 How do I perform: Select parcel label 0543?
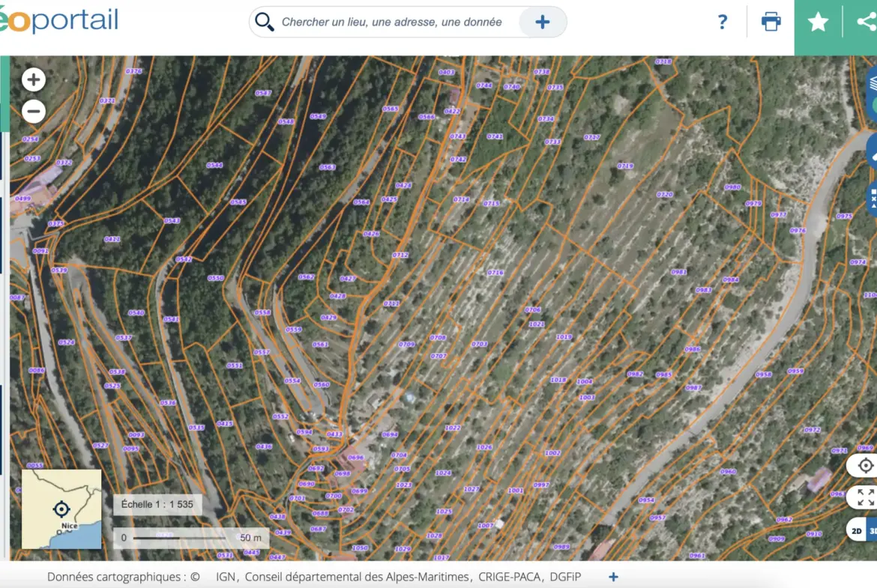(x=172, y=220)
